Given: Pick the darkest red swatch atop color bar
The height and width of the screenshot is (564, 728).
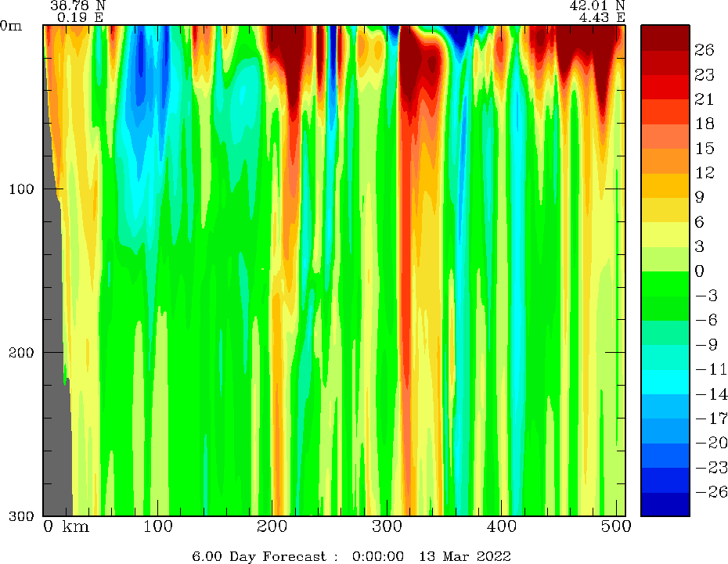Looking at the screenshot, I should 665,38.
